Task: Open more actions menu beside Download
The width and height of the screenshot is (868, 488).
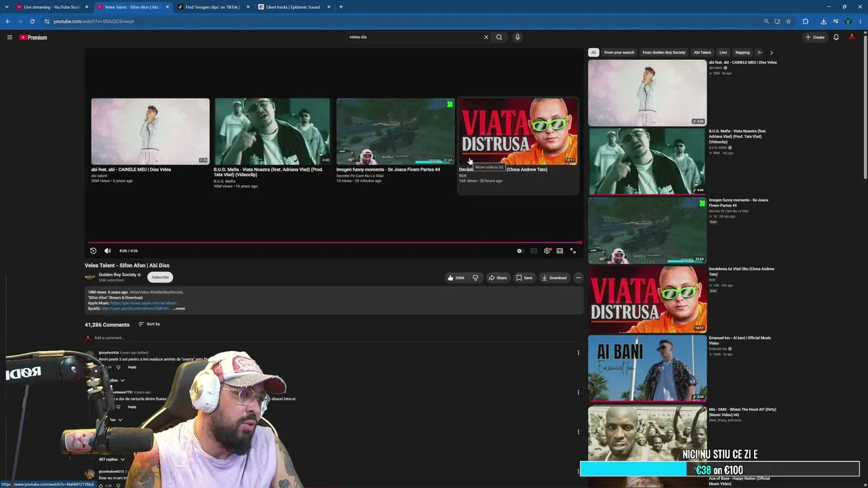Action: coord(578,278)
